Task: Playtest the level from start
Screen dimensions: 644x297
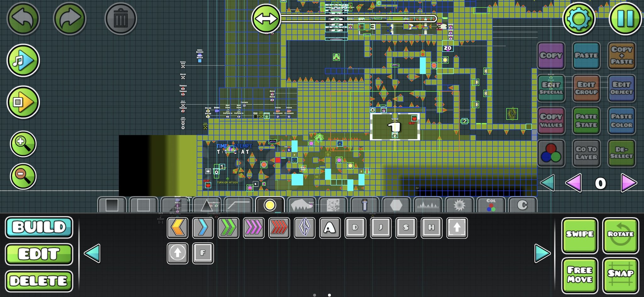Action: point(23,102)
